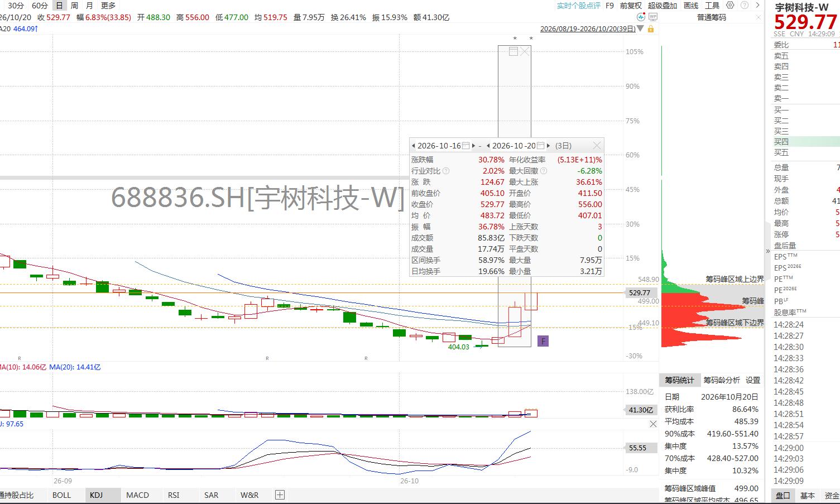Viewport: 840px width, 504px height.
Task: Step start date forward one day
Action: [x=474, y=146]
